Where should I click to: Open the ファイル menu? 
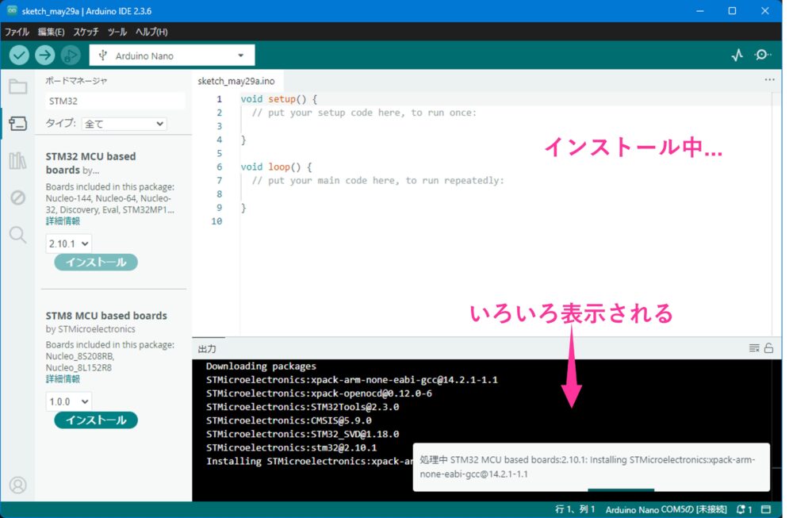[x=17, y=32]
